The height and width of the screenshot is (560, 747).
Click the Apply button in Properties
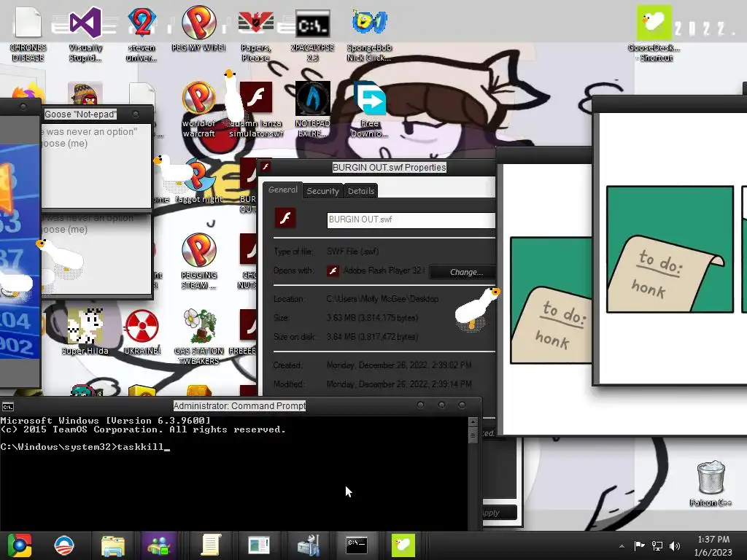click(499, 513)
